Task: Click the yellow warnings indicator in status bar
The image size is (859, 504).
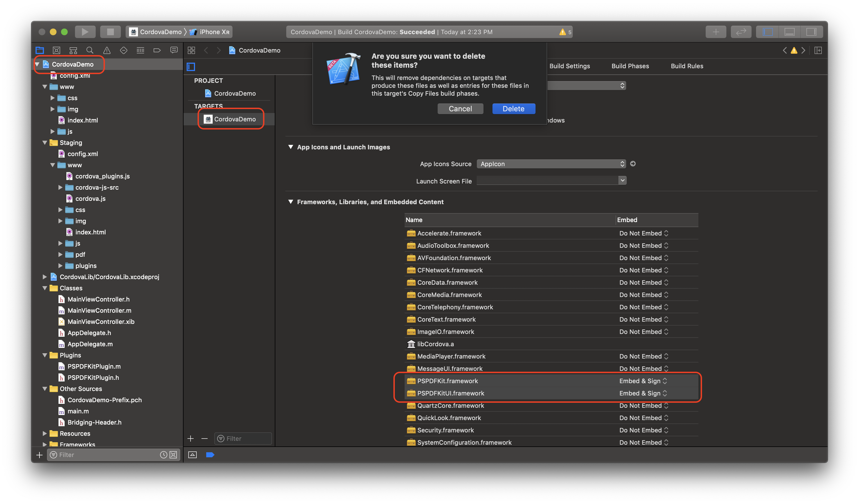Action: (565, 32)
